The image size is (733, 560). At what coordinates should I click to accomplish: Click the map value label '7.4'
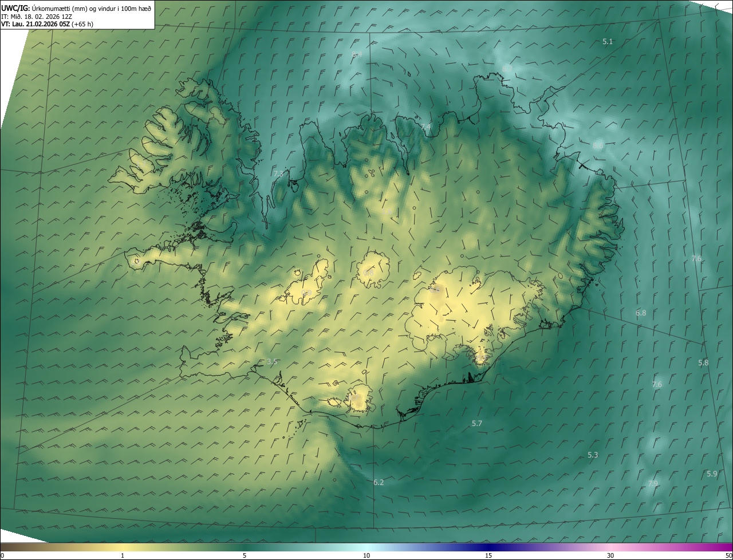coord(425,127)
